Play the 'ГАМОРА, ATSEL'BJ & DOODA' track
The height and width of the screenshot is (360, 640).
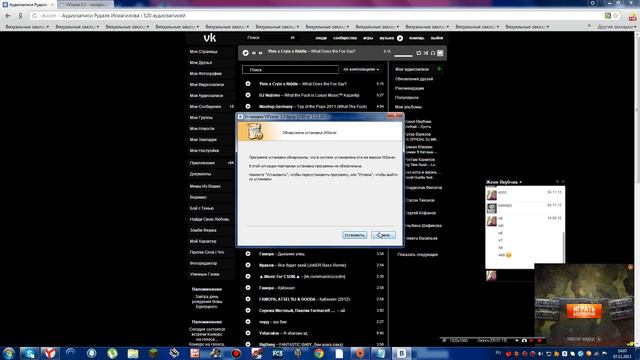click(x=248, y=299)
